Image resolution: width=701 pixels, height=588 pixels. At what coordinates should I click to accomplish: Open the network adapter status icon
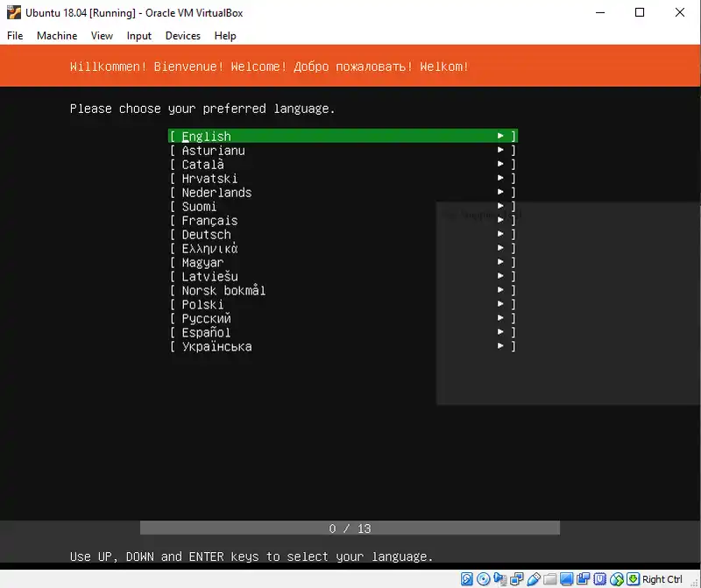coord(516,579)
